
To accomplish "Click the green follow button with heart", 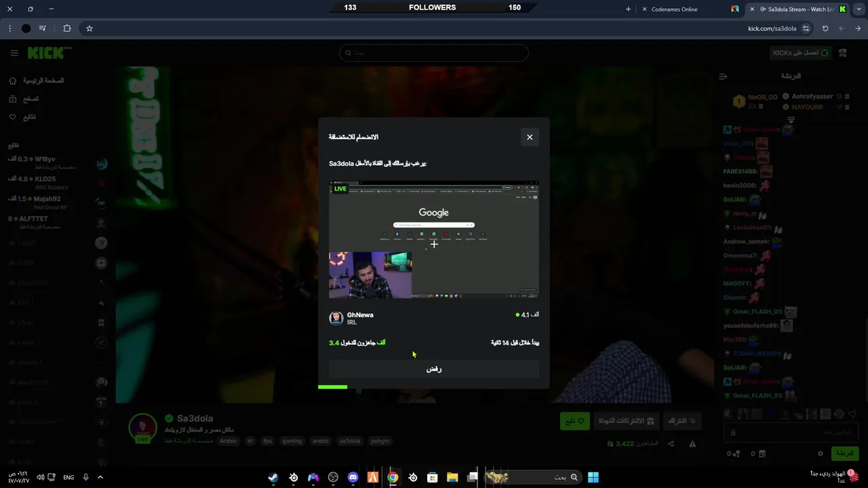I will point(574,421).
